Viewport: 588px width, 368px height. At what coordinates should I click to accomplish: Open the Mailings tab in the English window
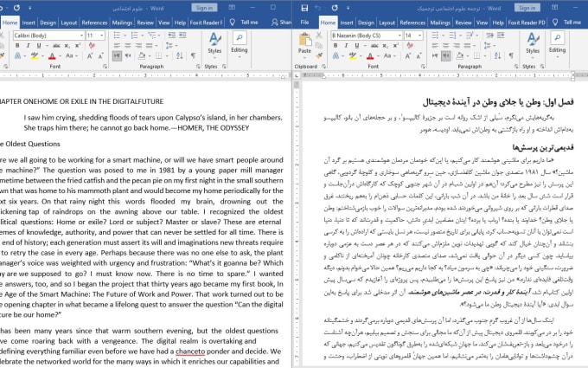click(122, 23)
